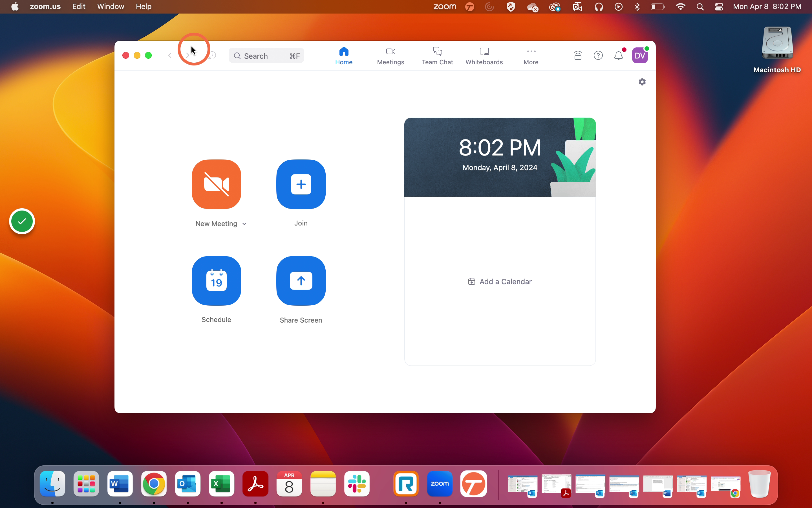Click the menu bar date and time
Viewport: 812px width, 508px height.
tap(767, 7)
